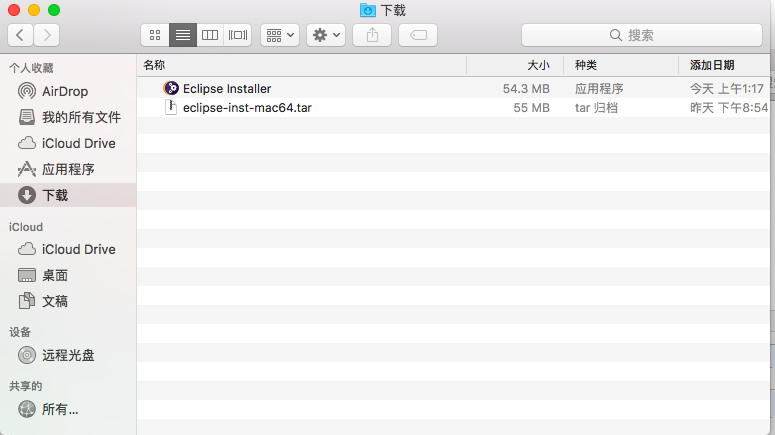Select the eclipse-inst-mac64.tar file name
The width and height of the screenshot is (775, 435).
pos(247,108)
